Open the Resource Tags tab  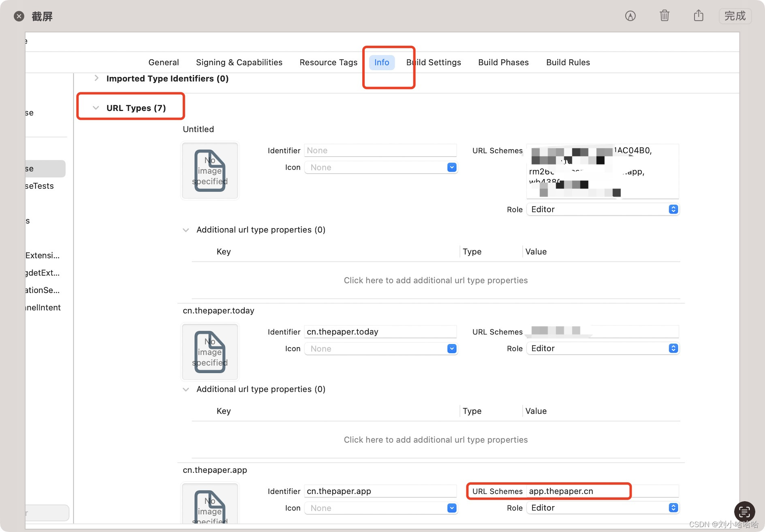tap(329, 62)
